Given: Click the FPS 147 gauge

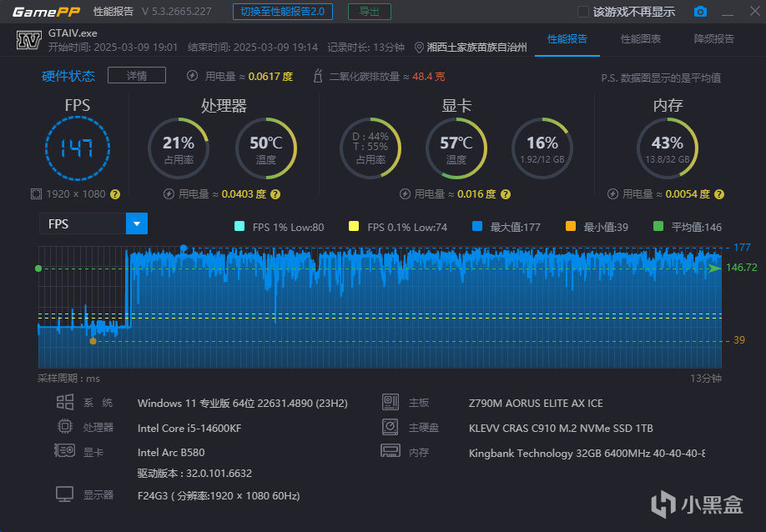Looking at the screenshot, I should tap(78, 148).
